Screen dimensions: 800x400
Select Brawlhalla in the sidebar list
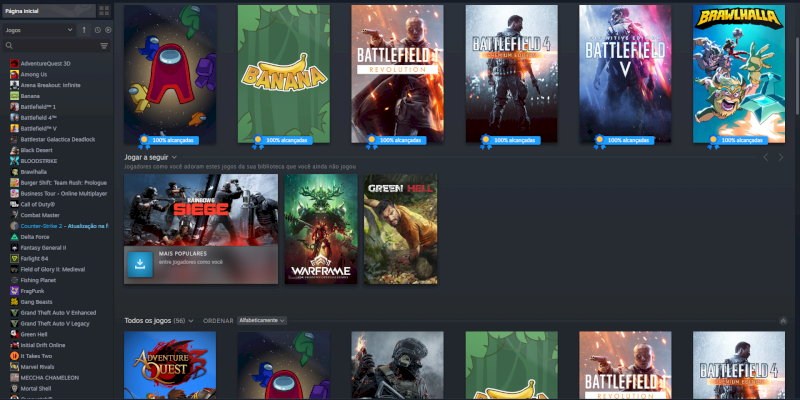pos(34,172)
